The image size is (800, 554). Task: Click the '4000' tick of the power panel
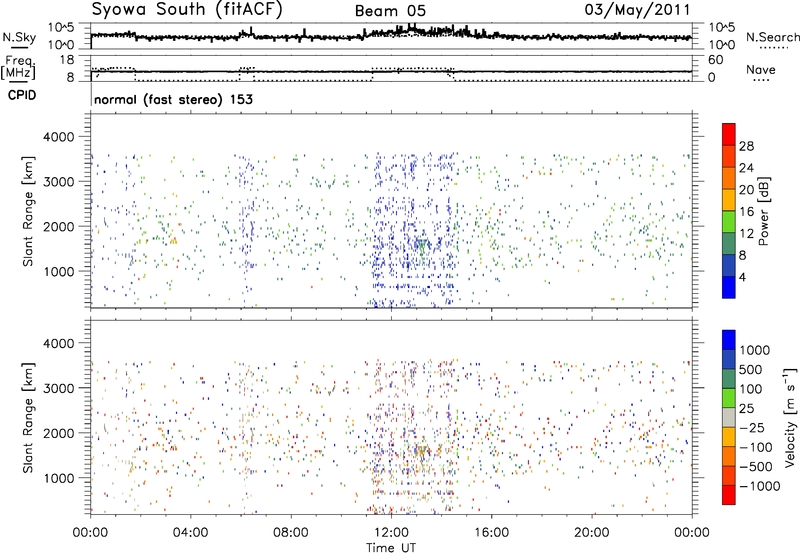tap(59, 137)
